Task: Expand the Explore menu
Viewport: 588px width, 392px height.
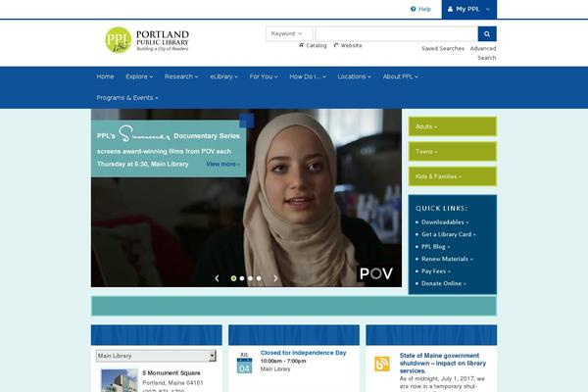Action: coord(139,76)
